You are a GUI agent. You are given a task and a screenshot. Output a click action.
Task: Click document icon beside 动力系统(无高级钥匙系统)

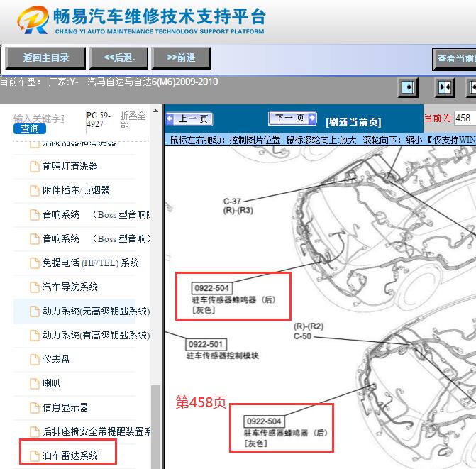click(x=34, y=311)
